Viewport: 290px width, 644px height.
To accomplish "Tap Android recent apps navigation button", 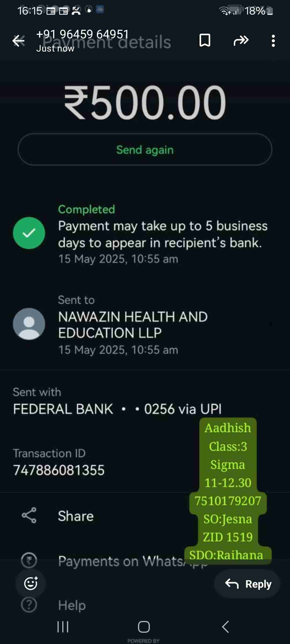I will click(63, 627).
